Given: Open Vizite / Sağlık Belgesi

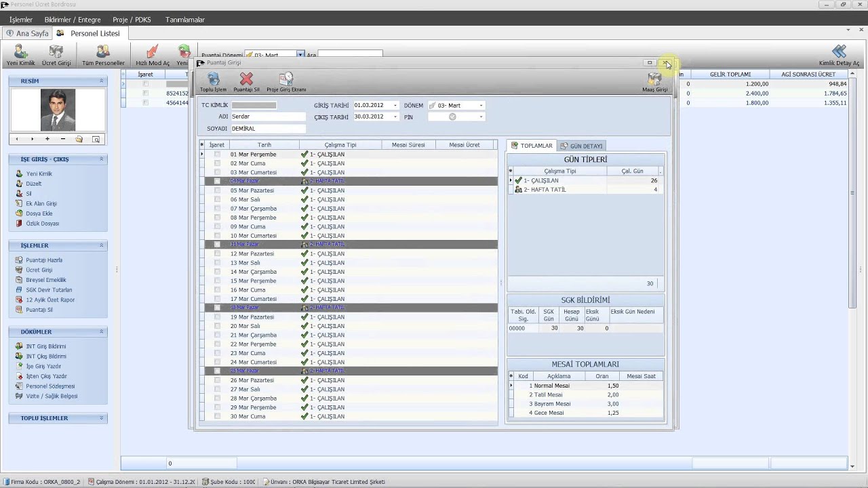Looking at the screenshot, I should 52,396.
